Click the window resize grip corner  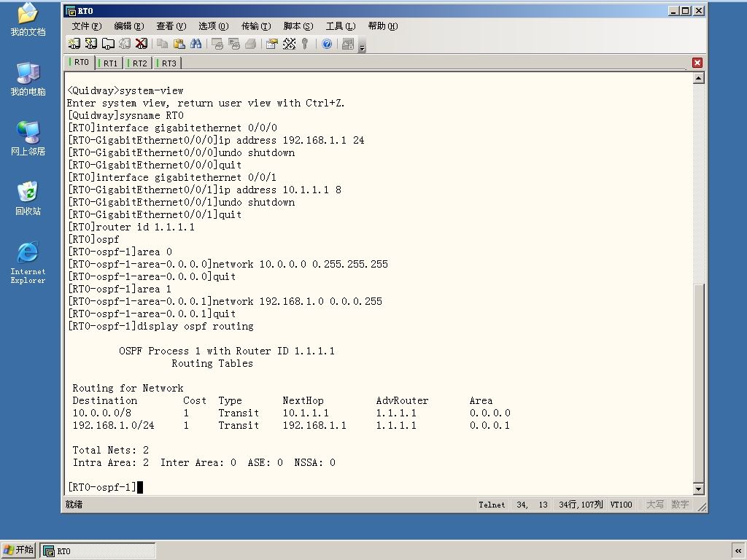(x=702, y=507)
